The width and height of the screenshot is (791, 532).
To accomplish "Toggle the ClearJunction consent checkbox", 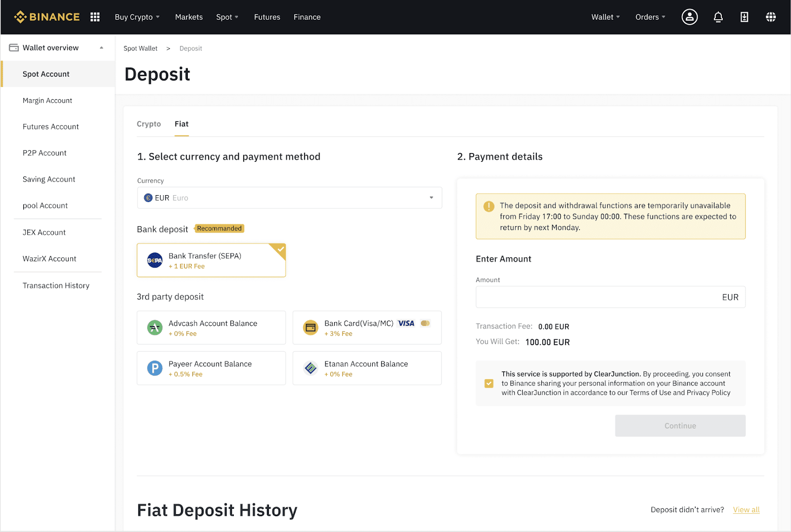I will click(x=489, y=383).
